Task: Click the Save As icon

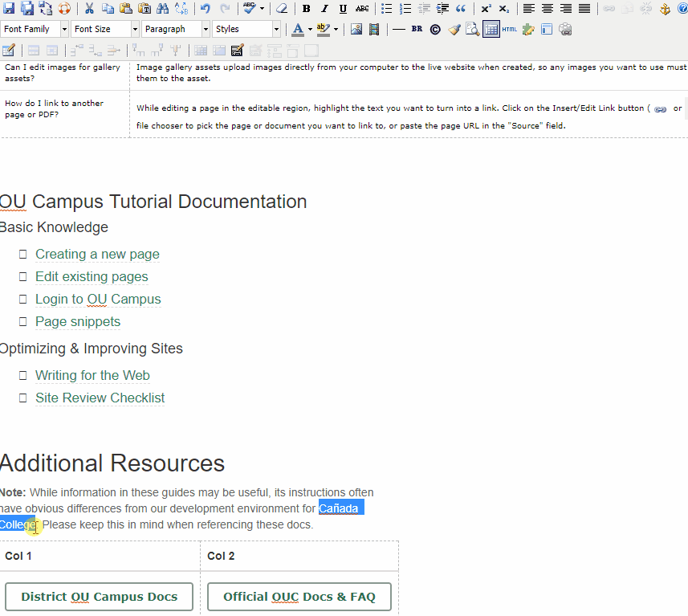Action: [26, 8]
